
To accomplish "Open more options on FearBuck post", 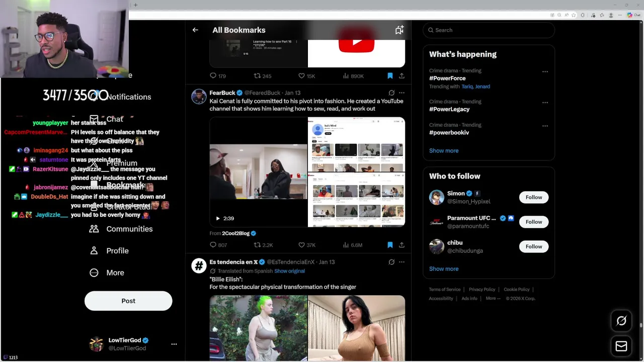I will pos(401,93).
